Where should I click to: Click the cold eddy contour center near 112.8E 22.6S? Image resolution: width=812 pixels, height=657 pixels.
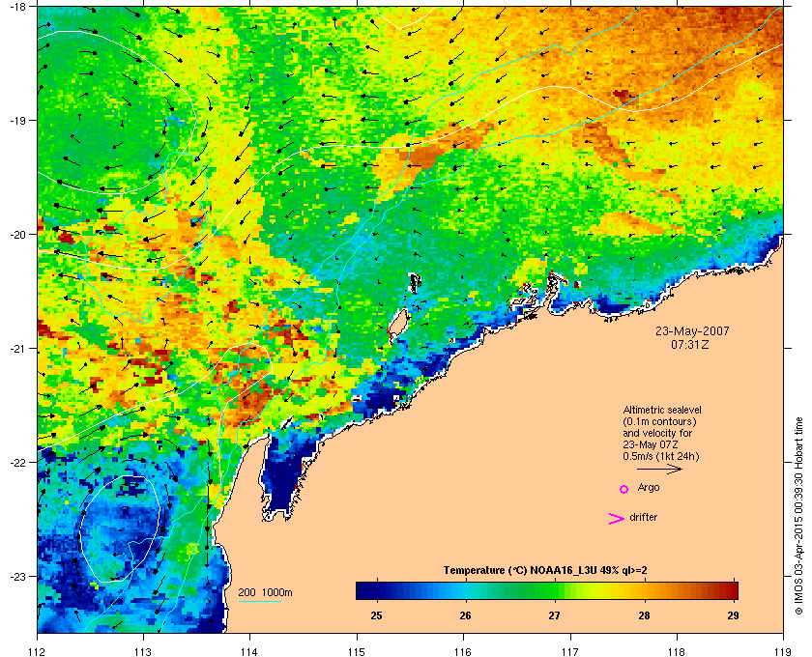click(x=119, y=528)
